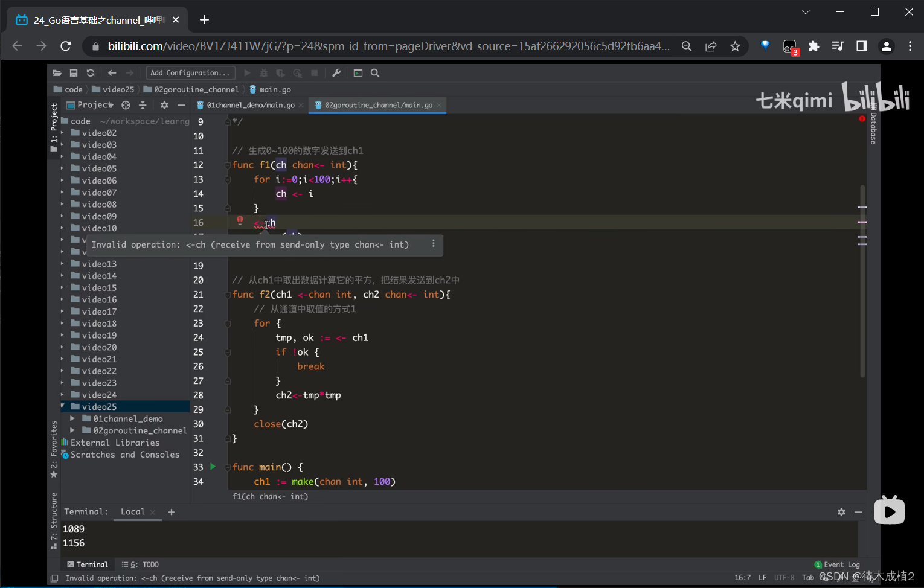Click the red error bulb on line 16
Viewport: 924px width, 588px height.
(x=240, y=220)
